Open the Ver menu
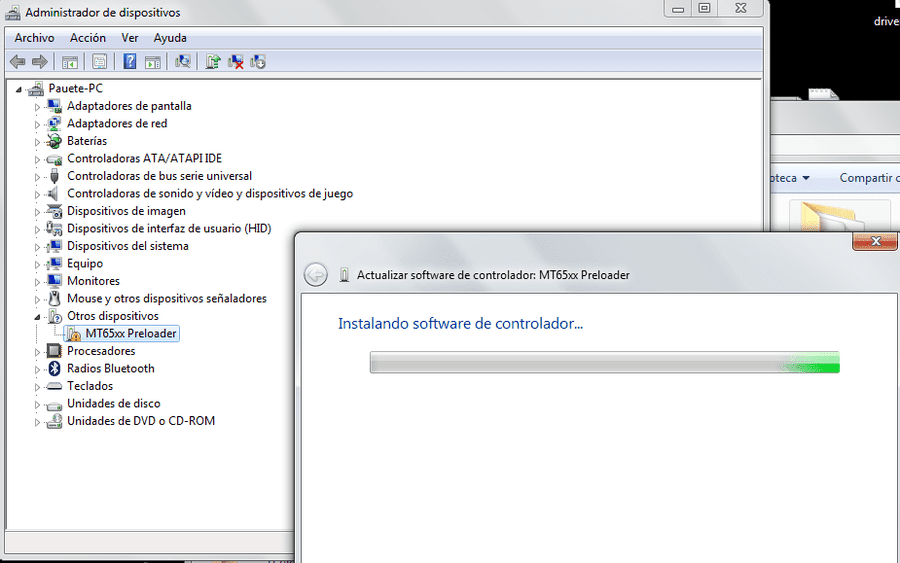 point(130,38)
